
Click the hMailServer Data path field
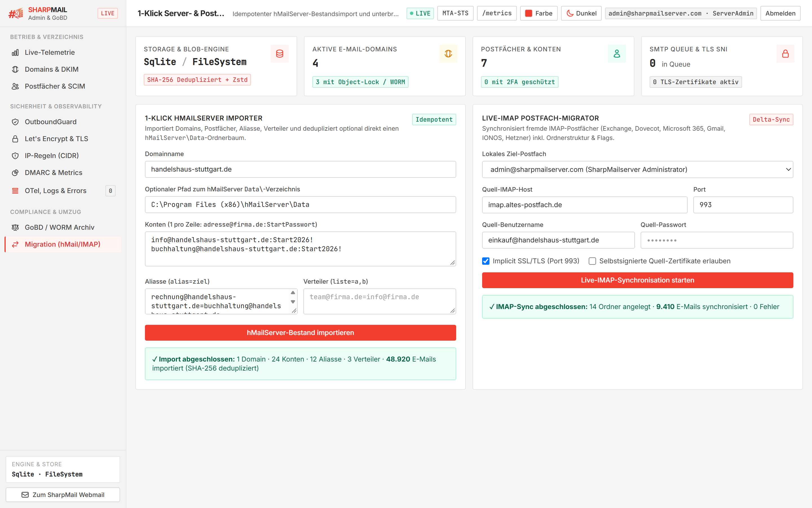(x=300, y=205)
